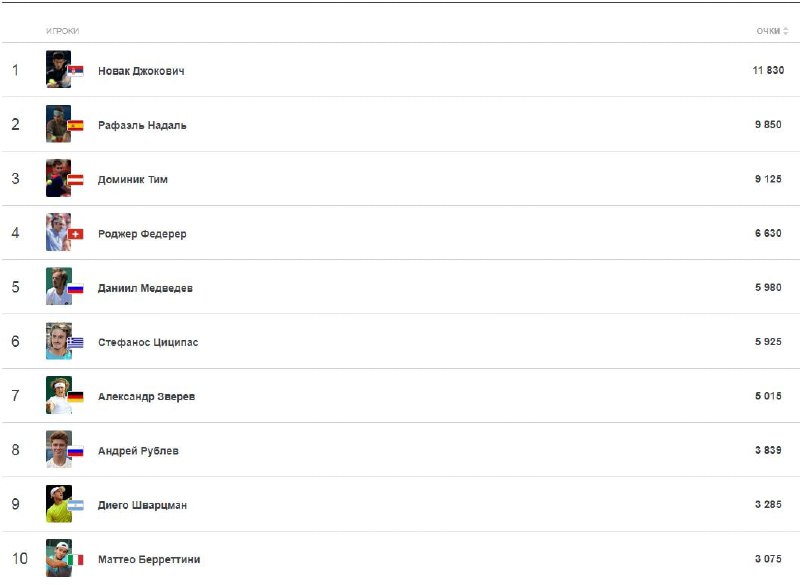Click the name Маттео Берреттини
This screenshot has height=585, width=800.
click(x=149, y=560)
